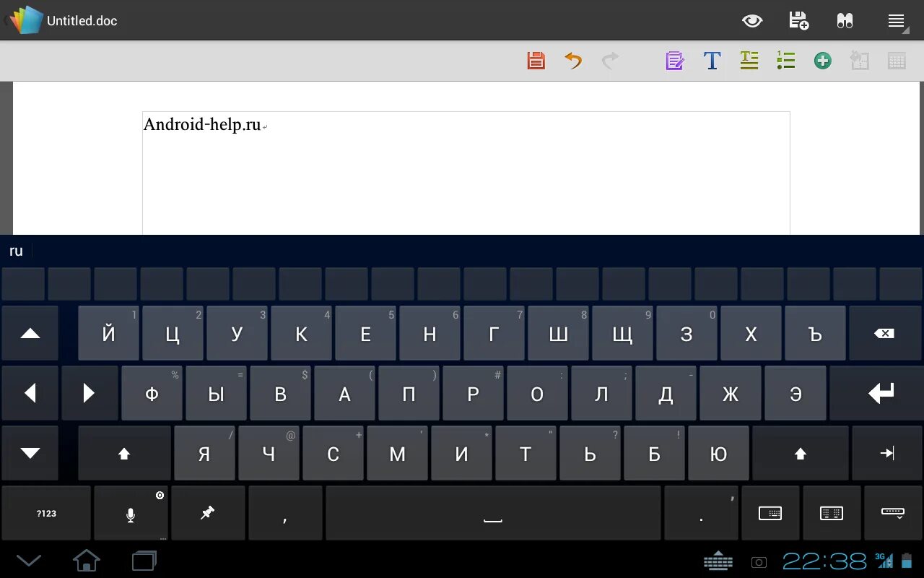This screenshot has height=578, width=924.
Task: Open input method keyboard icon in system bar
Action: (718, 561)
